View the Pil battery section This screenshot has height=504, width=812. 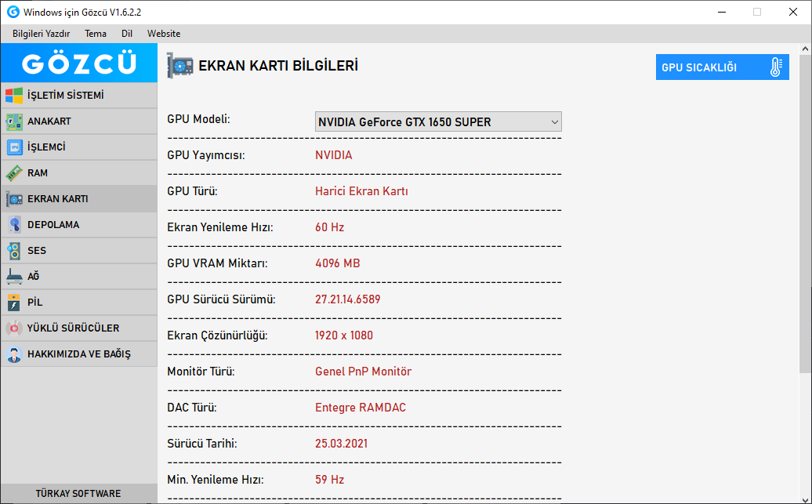78,303
